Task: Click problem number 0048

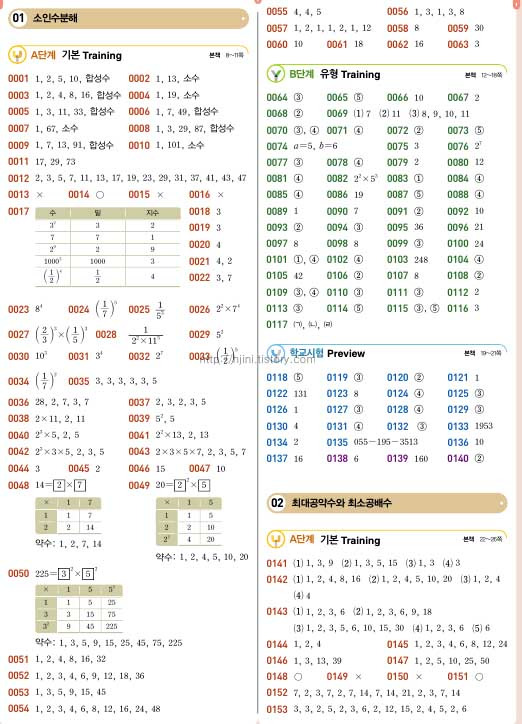Action: 18,485
